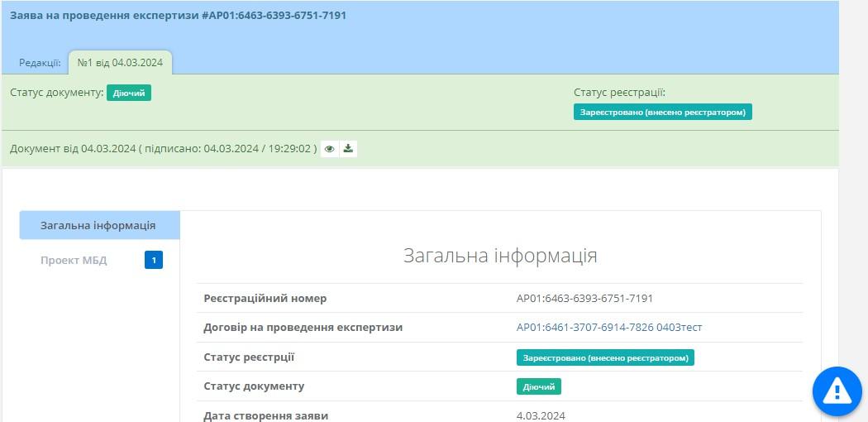Open contract link AP01:6461-3707-6914-7826 0403тест
The image size is (868, 422).
pyautogui.click(x=608, y=328)
